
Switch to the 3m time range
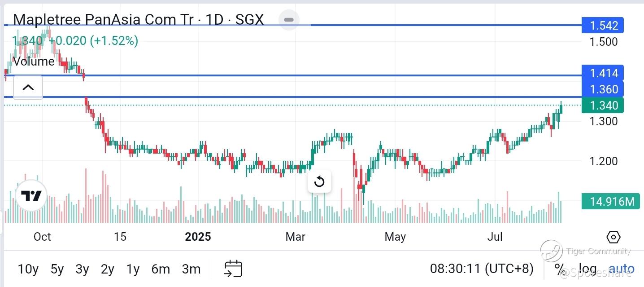click(191, 269)
